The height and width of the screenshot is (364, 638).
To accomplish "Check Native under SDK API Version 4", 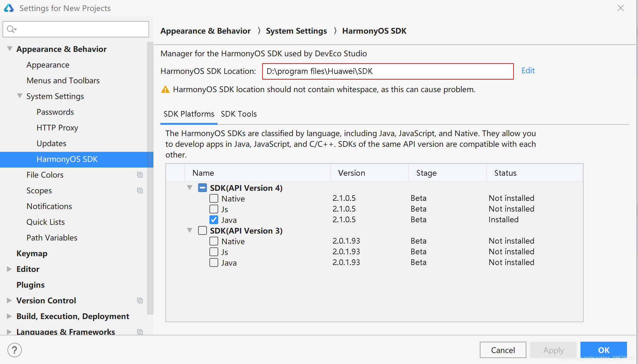I will tap(214, 198).
